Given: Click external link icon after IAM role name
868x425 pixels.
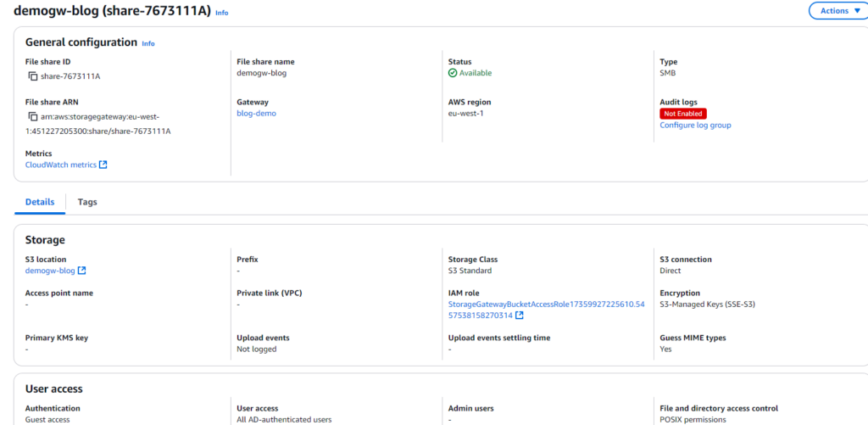Looking at the screenshot, I should point(519,316).
